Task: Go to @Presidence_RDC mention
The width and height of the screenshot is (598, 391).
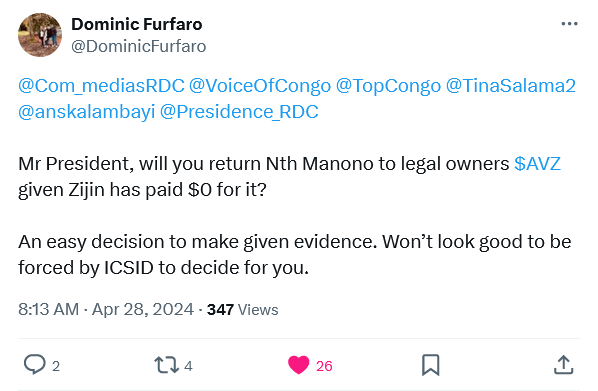Action: (239, 112)
